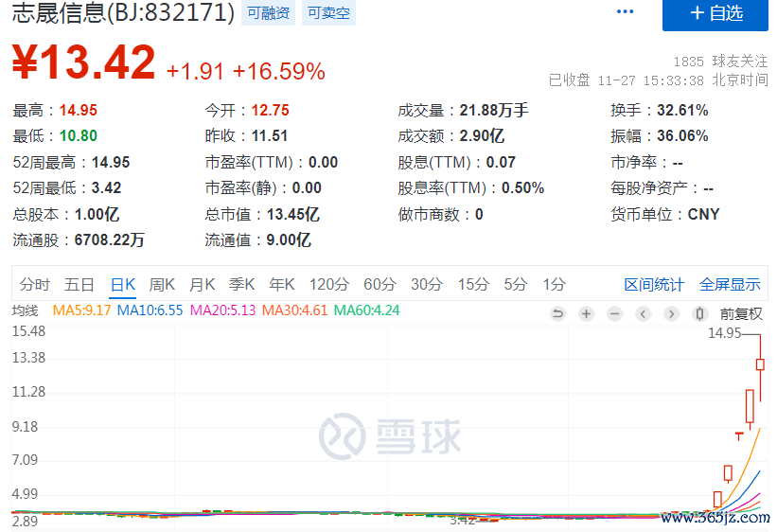
Task: Click the MA20:5.13 moving average label
Action: [x=223, y=310]
